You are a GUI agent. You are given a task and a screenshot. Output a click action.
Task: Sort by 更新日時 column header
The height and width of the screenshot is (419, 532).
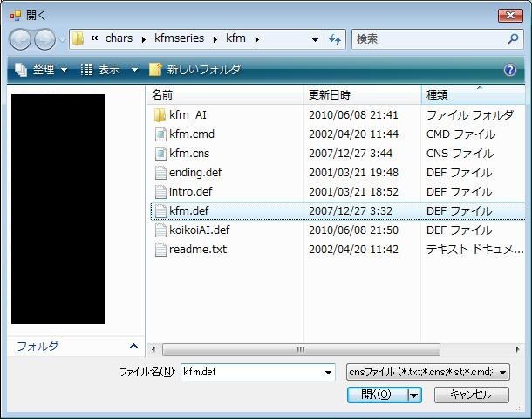(362, 94)
